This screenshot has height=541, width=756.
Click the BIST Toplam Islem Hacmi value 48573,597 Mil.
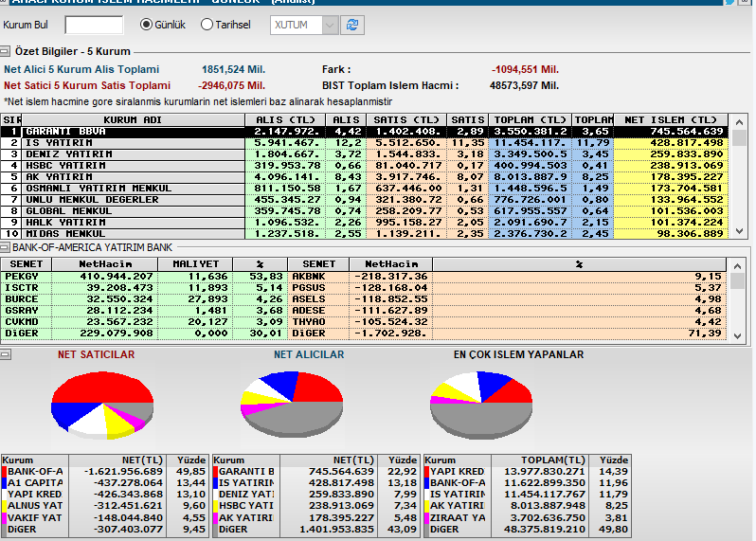pyautogui.click(x=524, y=86)
